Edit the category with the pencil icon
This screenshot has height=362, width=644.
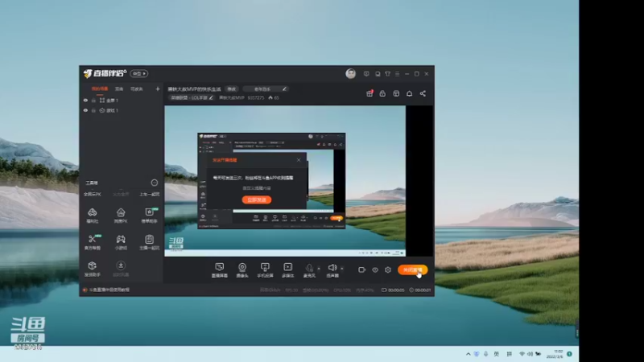coord(211,97)
